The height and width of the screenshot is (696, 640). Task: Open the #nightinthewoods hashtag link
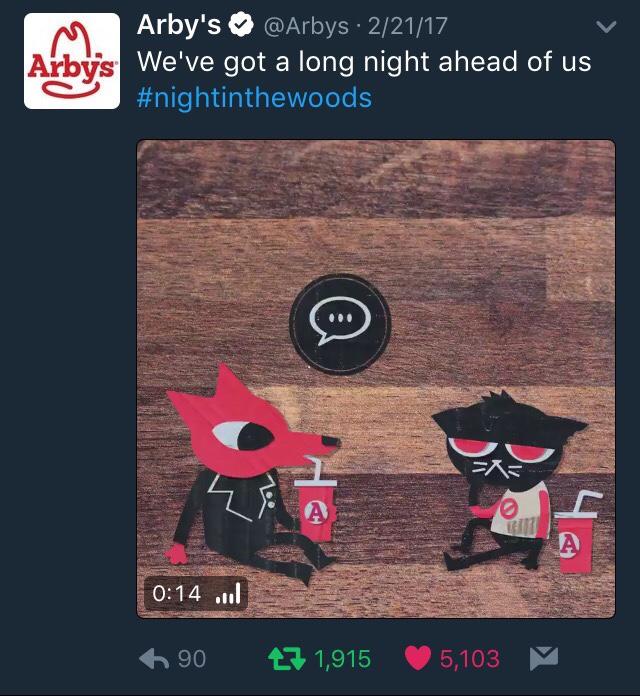[254, 97]
